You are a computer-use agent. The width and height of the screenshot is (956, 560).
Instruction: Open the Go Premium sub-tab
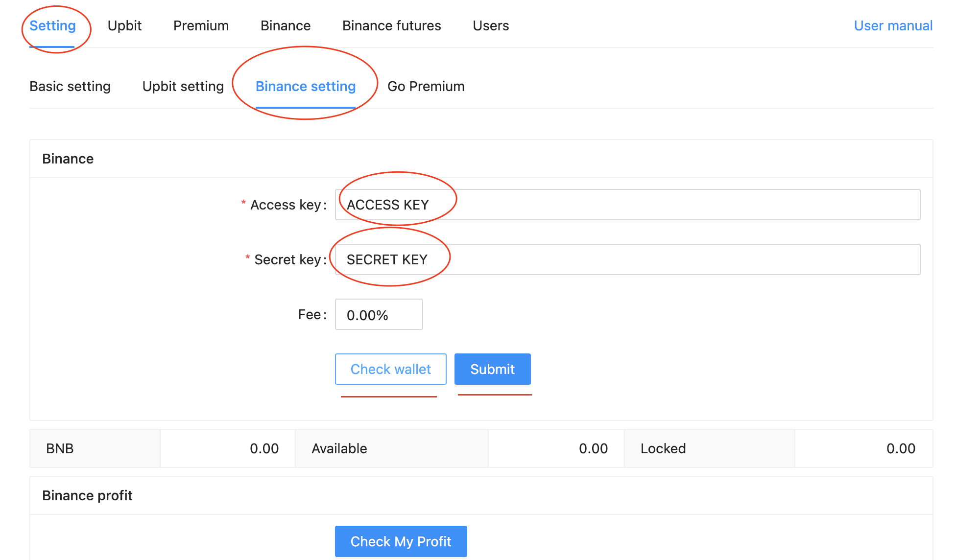click(426, 86)
